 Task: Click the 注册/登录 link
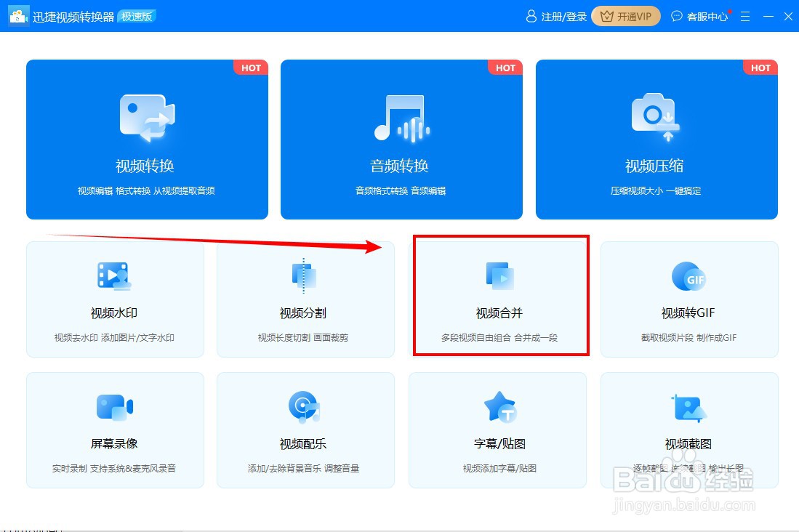(564, 17)
